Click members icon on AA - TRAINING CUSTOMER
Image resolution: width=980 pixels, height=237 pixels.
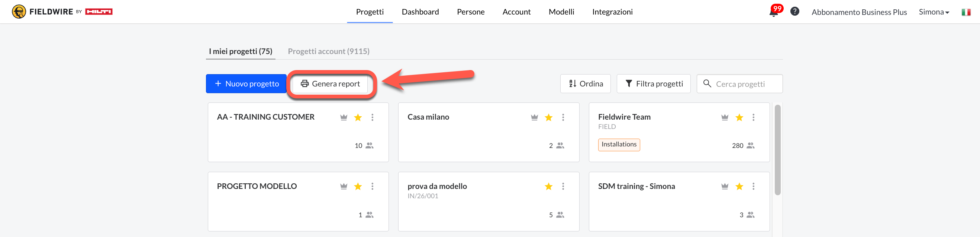click(x=369, y=146)
